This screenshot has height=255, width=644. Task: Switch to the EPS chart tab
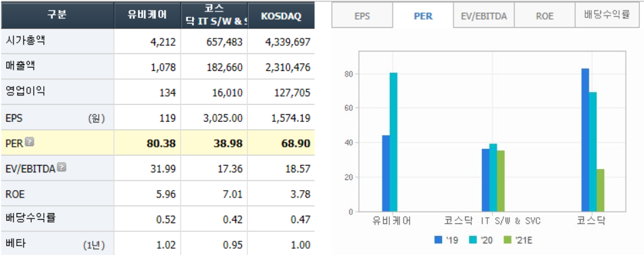point(362,16)
